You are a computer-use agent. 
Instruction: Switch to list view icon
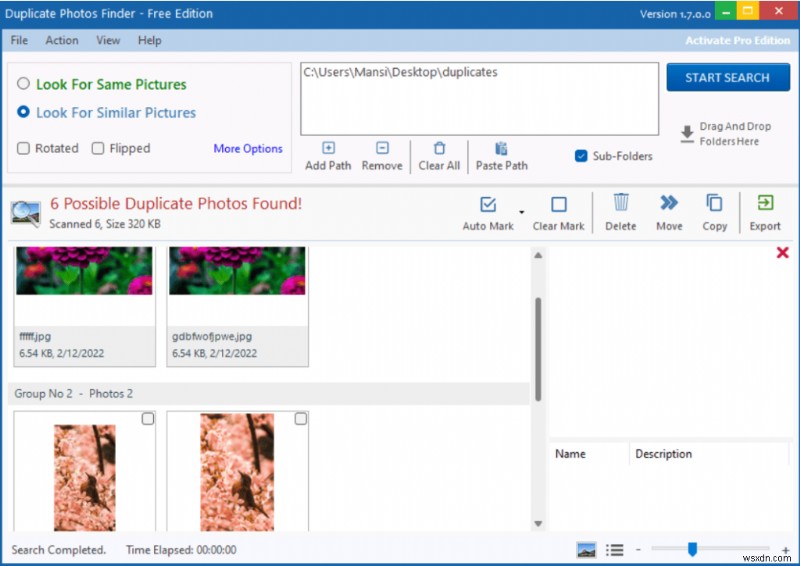(614, 550)
